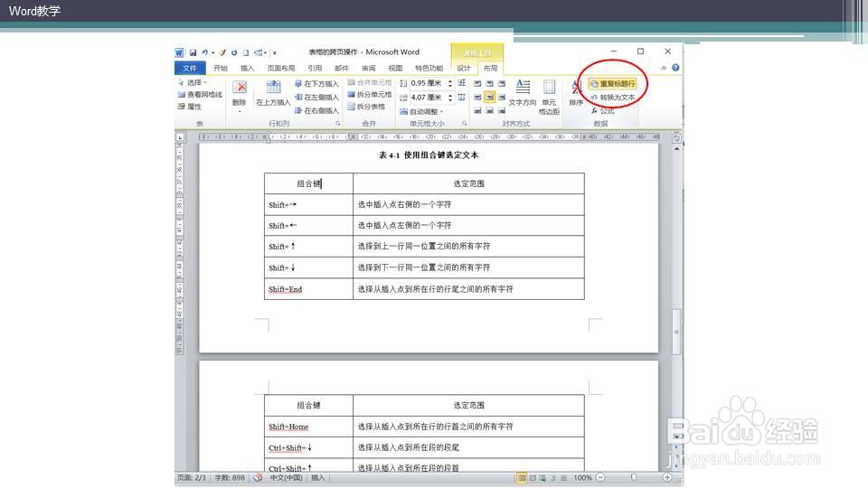The image size is (868, 488).
Task: Click 公式 formula button
Action: pyautogui.click(x=602, y=110)
